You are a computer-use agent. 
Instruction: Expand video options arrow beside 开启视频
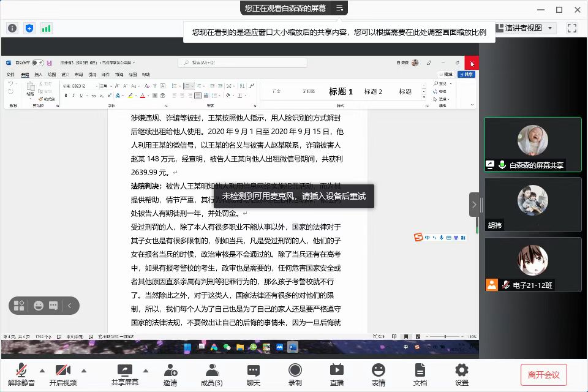tap(84, 370)
